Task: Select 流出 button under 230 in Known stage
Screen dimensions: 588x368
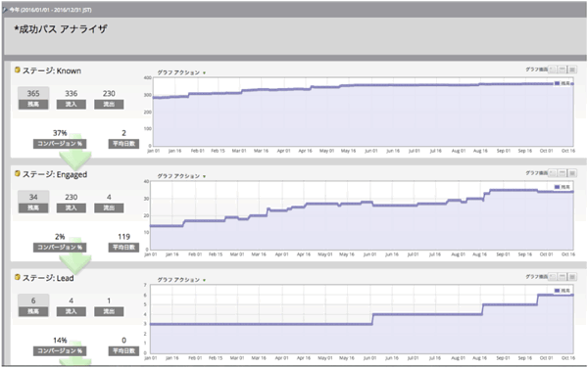Action: tap(109, 104)
